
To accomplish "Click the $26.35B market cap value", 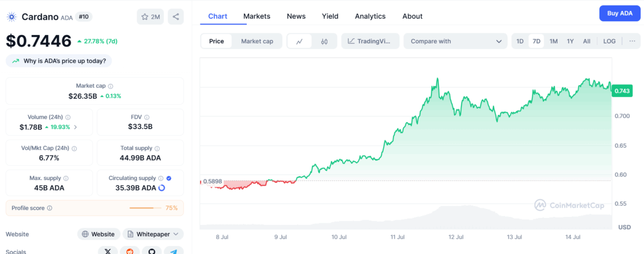I will [83, 96].
